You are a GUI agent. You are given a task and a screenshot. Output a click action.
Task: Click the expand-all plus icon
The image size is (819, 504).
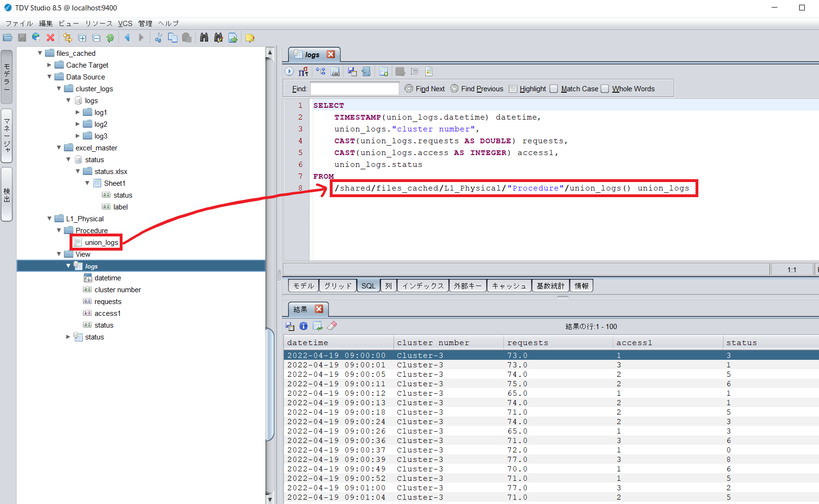pyautogui.click(x=82, y=38)
